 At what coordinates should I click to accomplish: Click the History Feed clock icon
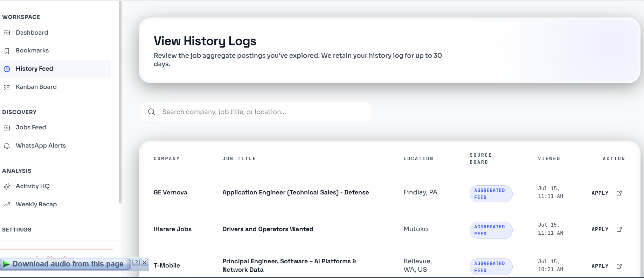point(7,69)
